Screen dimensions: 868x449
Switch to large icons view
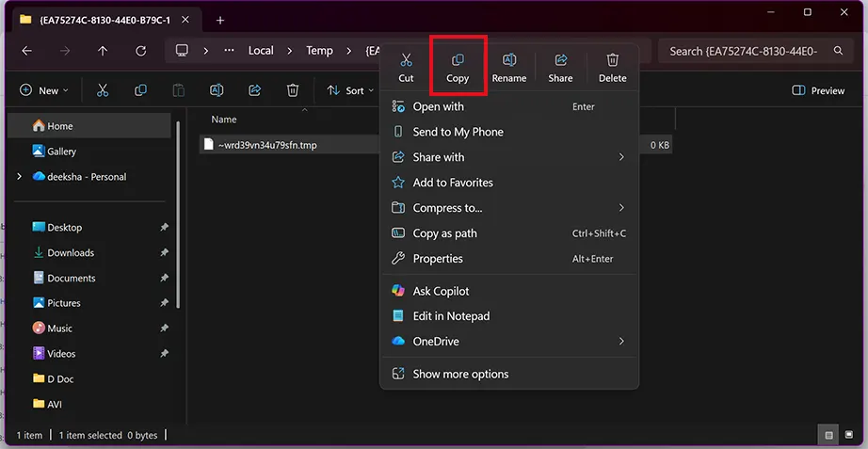(x=849, y=435)
